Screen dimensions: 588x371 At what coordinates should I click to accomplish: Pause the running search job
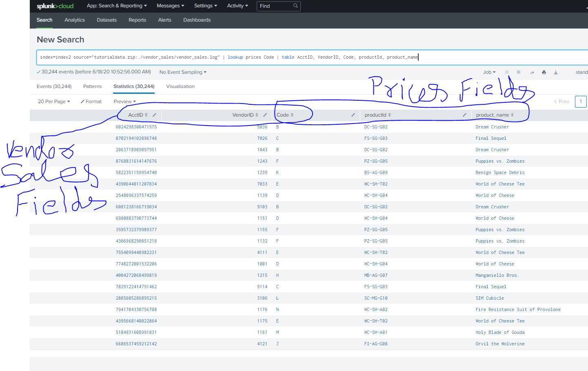(506, 72)
